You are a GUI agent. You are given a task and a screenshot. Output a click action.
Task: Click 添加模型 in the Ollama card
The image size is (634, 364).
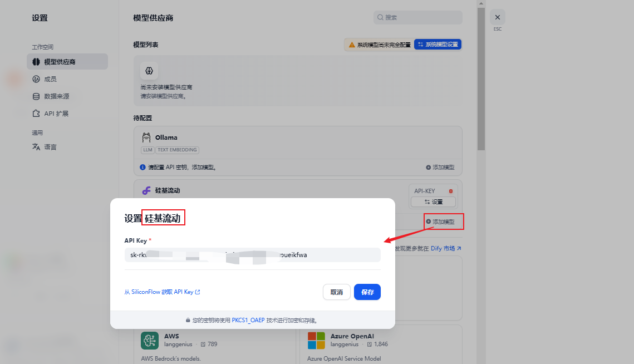click(x=440, y=167)
